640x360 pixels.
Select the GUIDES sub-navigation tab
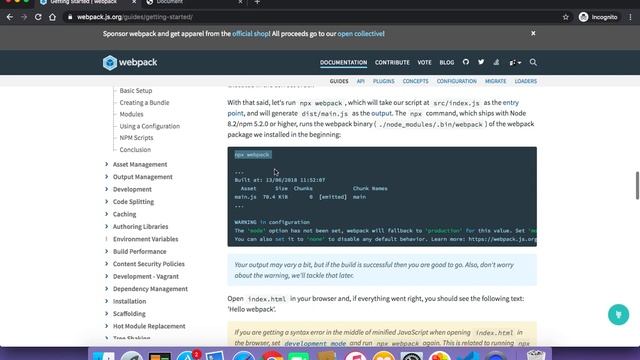(339, 81)
